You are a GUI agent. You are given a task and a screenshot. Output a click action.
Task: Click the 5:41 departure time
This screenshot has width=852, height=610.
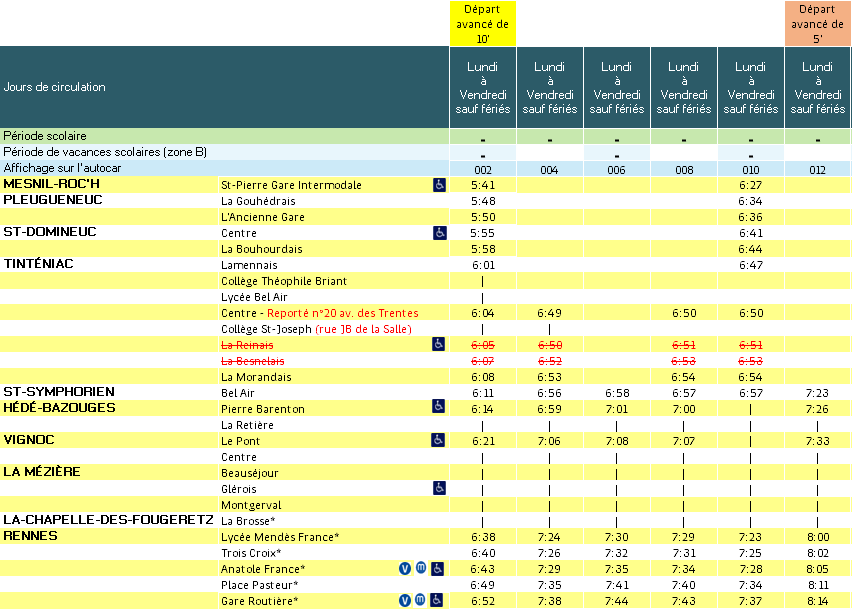point(483,185)
